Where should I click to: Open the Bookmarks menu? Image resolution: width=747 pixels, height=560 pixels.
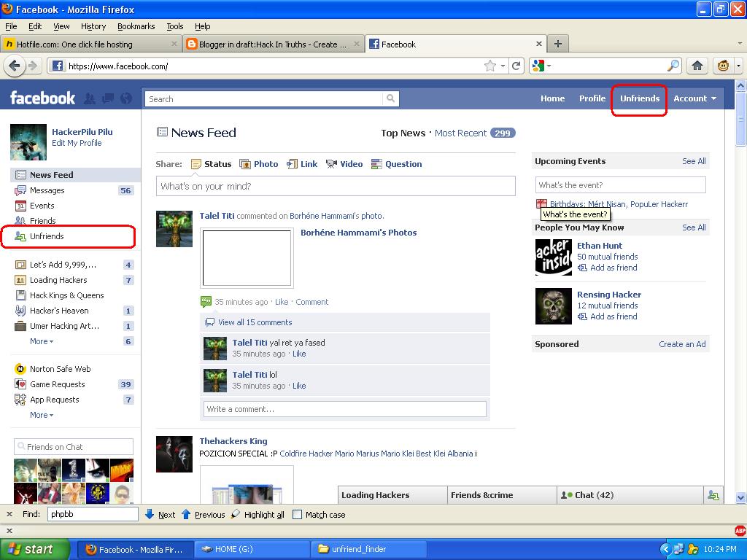pos(136,26)
